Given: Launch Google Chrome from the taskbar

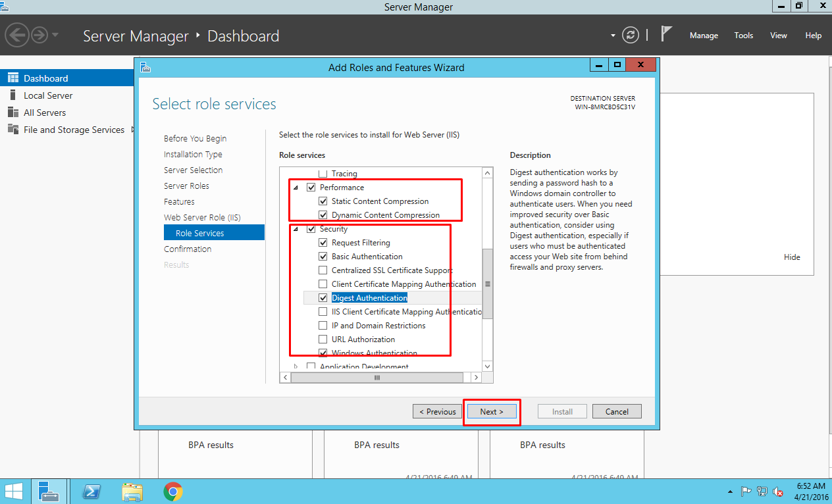Looking at the screenshot, I should coord(173,491).
